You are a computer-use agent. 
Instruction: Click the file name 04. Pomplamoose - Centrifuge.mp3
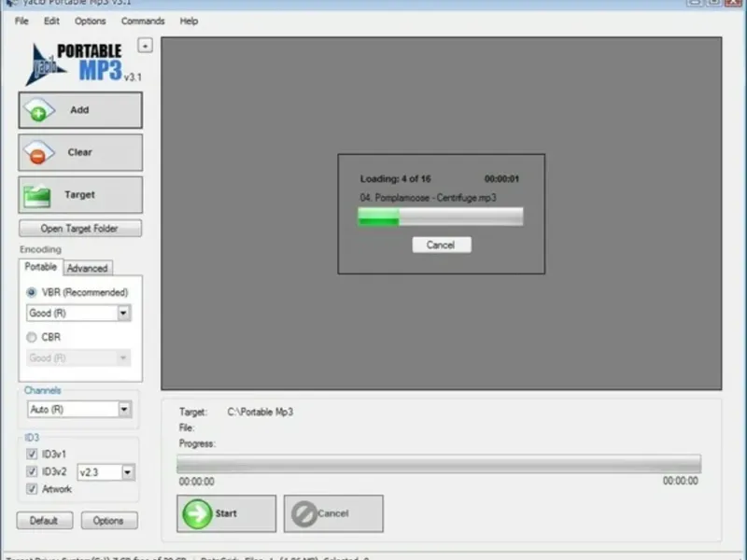[x=428, y=198]
